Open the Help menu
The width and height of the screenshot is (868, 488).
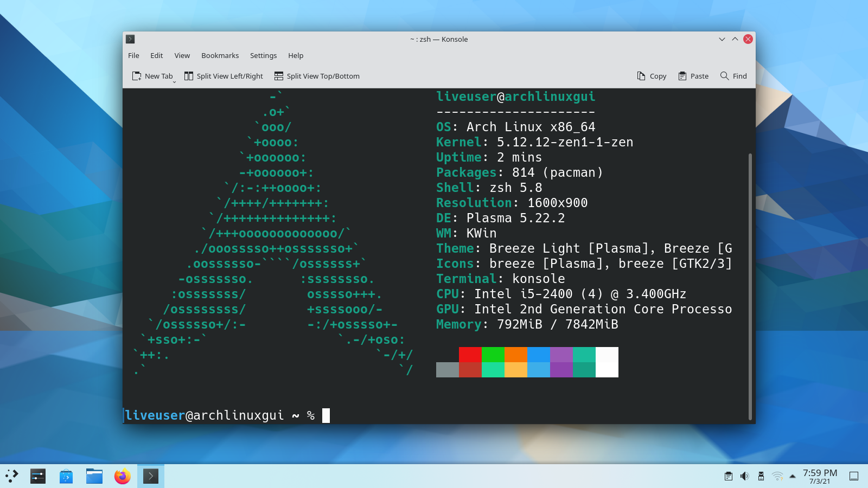pos(296,55)
